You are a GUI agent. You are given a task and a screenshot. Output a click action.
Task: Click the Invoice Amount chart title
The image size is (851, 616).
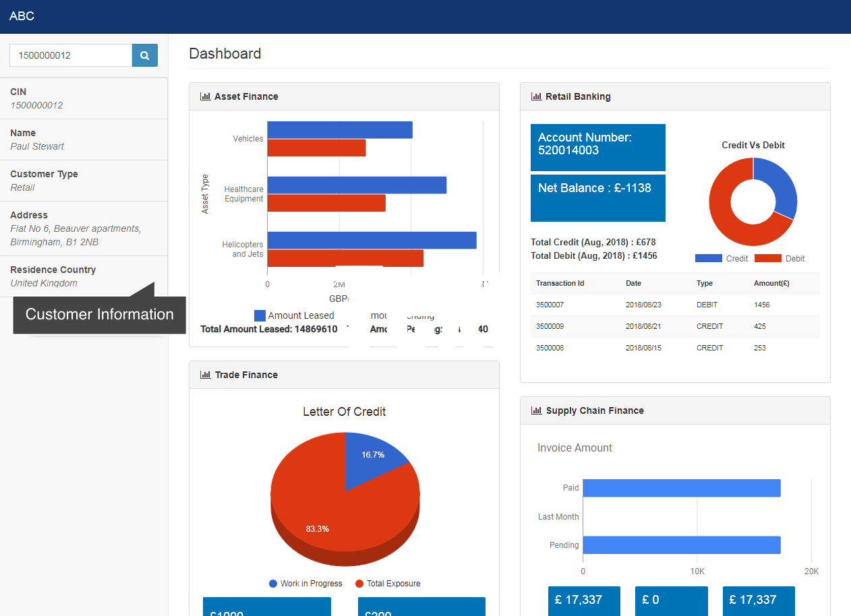(575, 448)
